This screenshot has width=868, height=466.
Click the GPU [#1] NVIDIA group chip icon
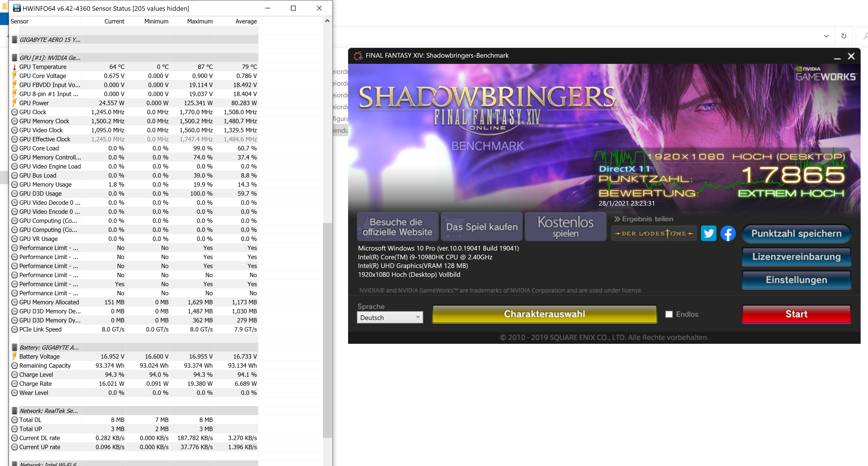(x=14, y=58)
